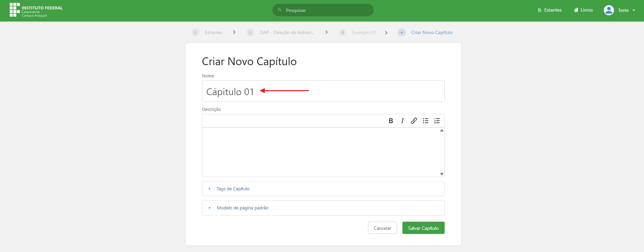Open Estantes in the top navigation

coord(550,10)
